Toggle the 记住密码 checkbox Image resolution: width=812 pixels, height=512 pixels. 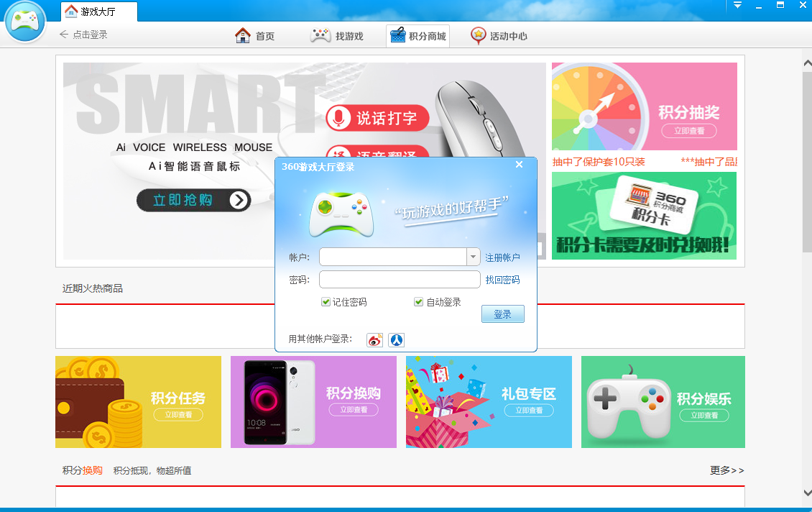coord(326,301)
